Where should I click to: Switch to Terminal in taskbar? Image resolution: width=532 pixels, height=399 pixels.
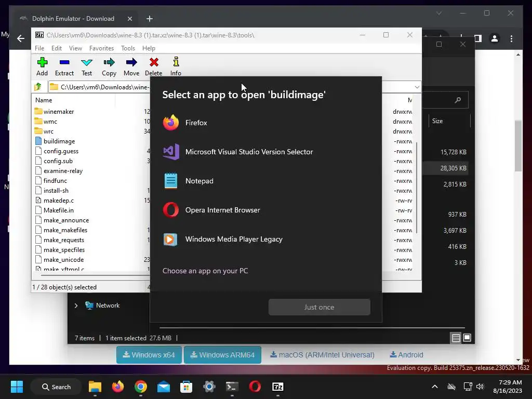(x=232, y=387)
